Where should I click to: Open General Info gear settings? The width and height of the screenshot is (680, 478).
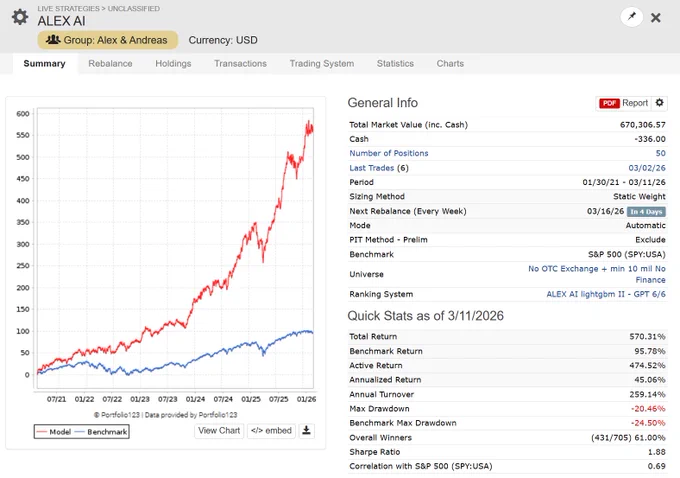point(659,103)
